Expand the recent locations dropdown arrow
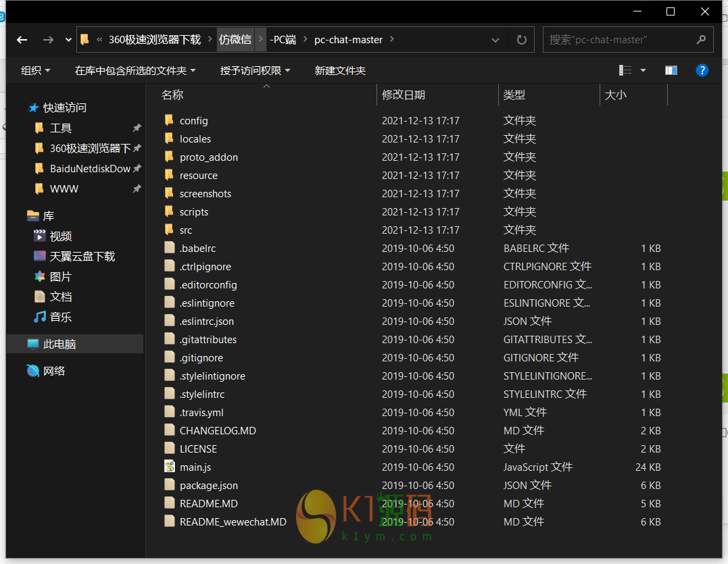Image resolution: width=728 pixels, height=564 pixels. [x=68, y=40]
